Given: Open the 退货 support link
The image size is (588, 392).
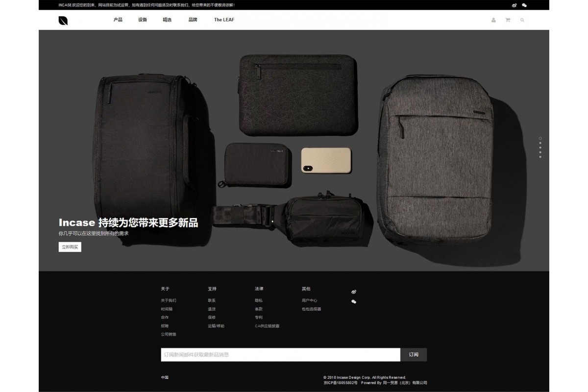Looking at the screenshot, I should click(x=212, y=309).
